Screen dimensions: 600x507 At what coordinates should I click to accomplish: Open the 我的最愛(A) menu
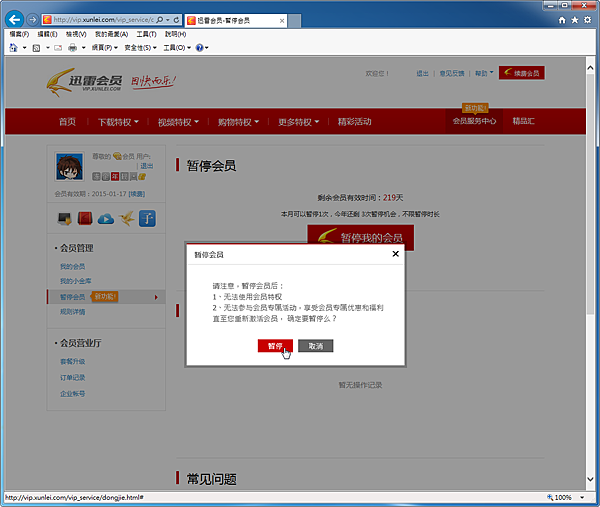click(111, 34)
